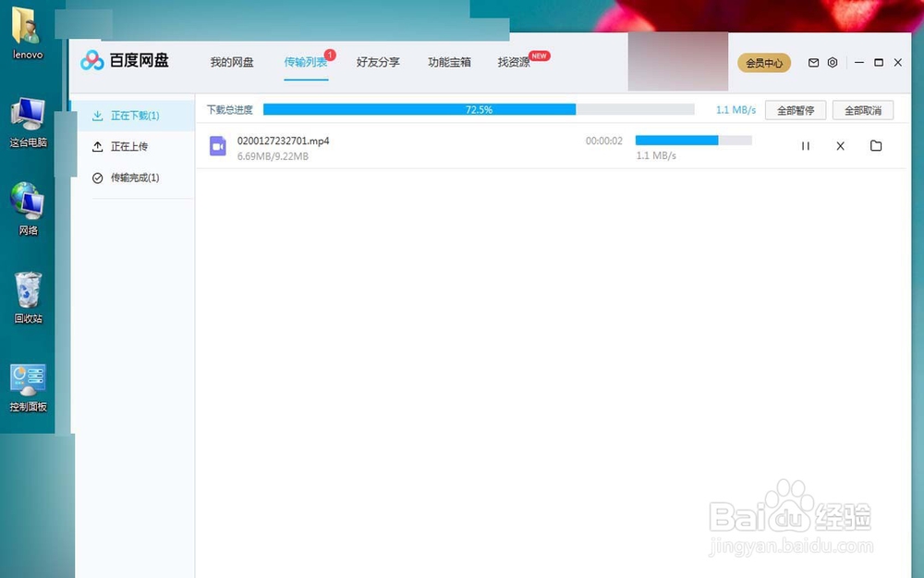The width and height of the screenshot is (924, 578).
Task: Cancel the 0200127232701.mp4 download
Action: (840, 146)
